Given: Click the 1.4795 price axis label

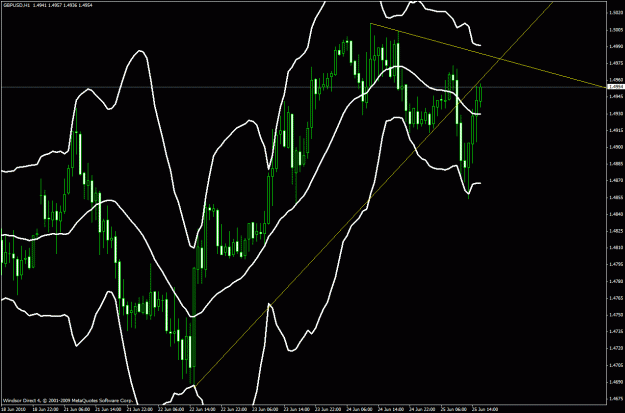Looking at the screenshot, I should click(616, 264).
